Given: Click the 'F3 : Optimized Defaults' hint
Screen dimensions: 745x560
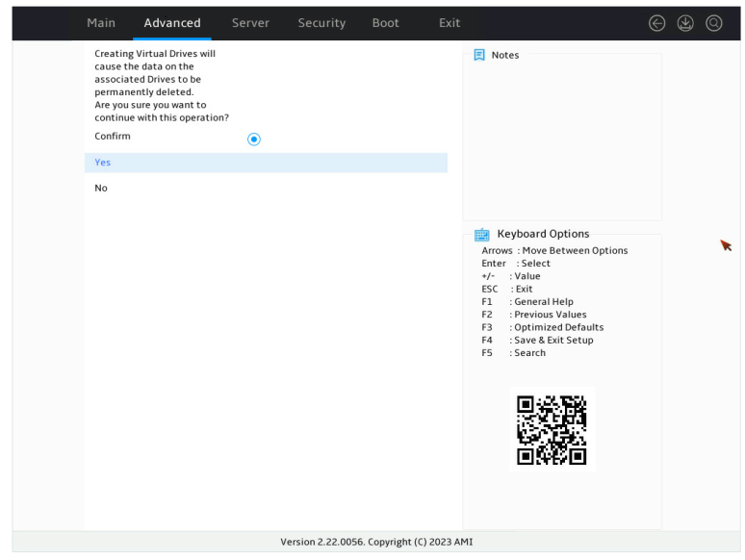Looking at the screenshot, I should pyautogui.click(x=543, y=327).
